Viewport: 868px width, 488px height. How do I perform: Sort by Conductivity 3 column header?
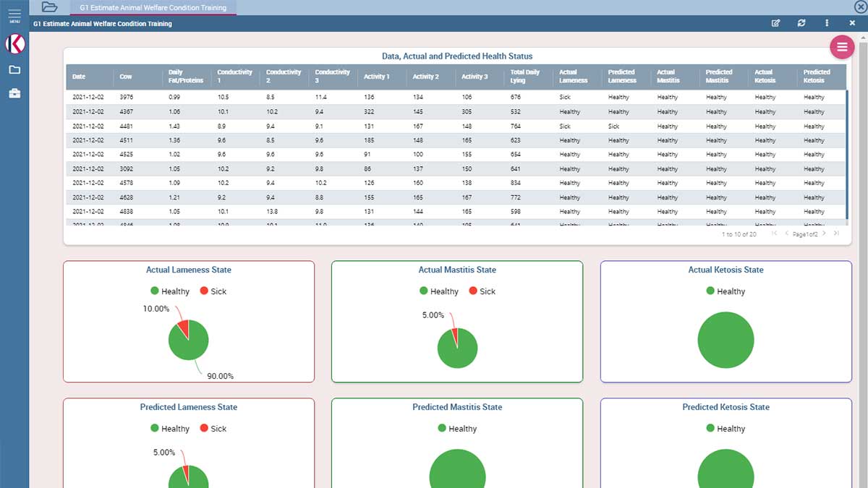[333, 77]
